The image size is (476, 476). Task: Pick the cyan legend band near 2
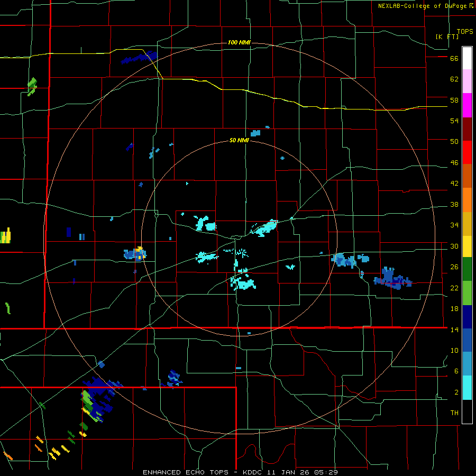[467, 388]
